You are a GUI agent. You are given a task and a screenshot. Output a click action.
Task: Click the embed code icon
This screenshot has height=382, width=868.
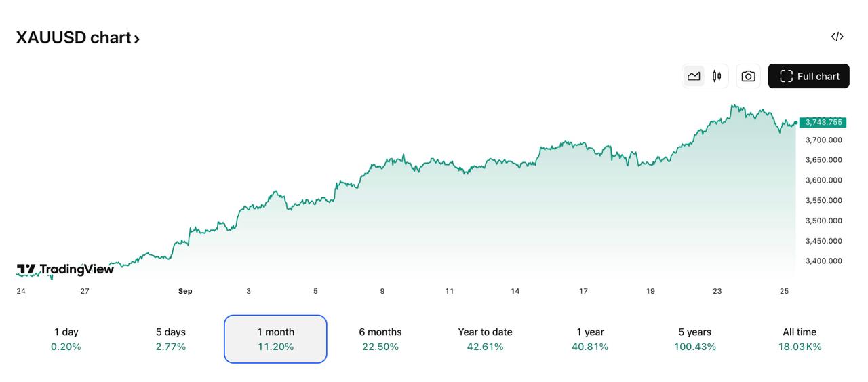pyautogui.click(x=837, y=37)
